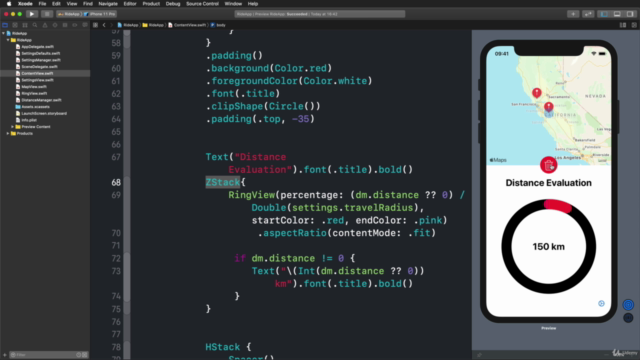Open the File menu
The height and width of the screenshot is (360, 640).
[x=42, y=4]
